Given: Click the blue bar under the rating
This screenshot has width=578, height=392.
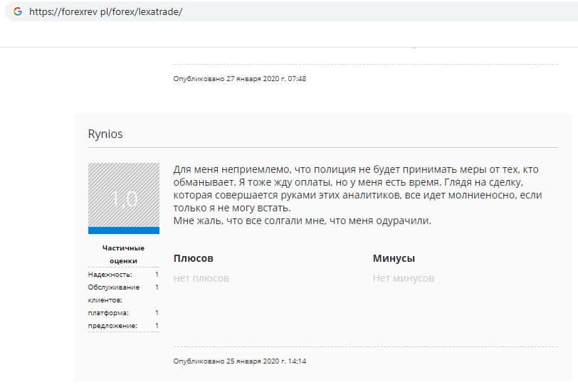Looking at the screenshot, I should (124, 231).
